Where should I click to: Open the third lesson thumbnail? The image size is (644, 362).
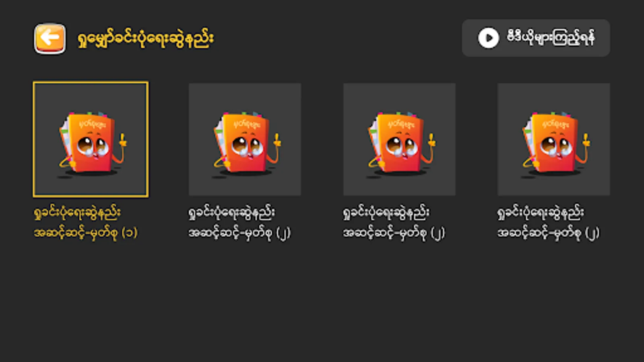(x=399, y=139)
